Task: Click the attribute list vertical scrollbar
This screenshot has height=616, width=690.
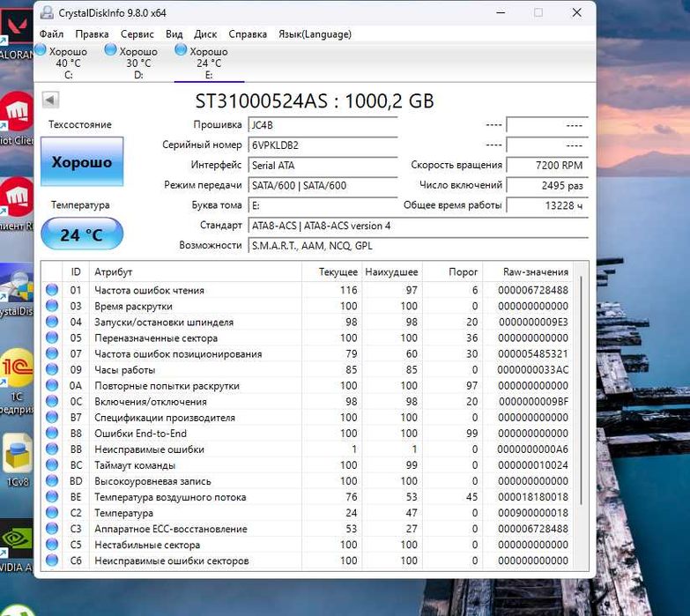Action: pos(582,390)
